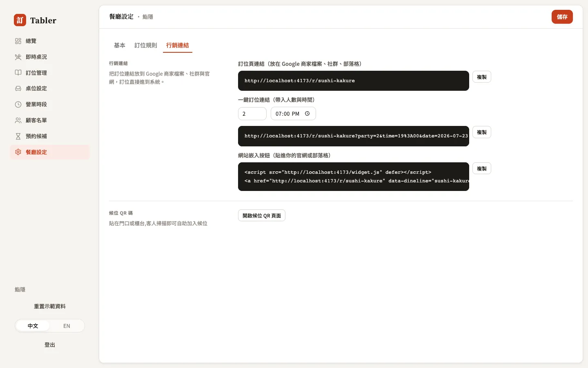This screenshot has width=588, height=368.
Task: Open 營業時段 settings page
Action: [x=50, y=104]
